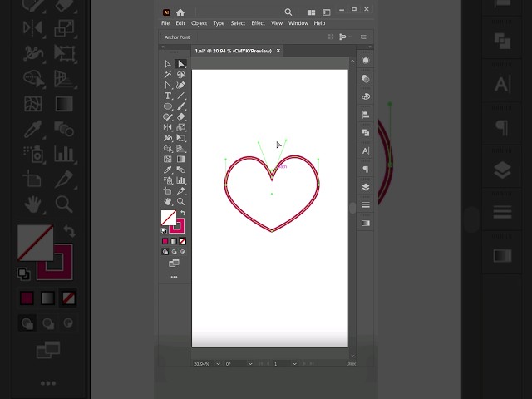Reset to default fill and stroke
The width and height of the screenshot is (532, 399).
tap(164, 231)
